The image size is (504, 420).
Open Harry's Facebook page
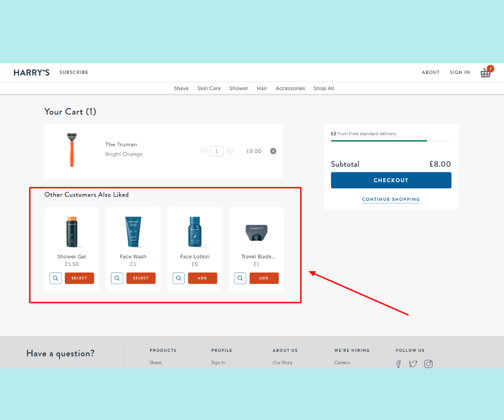click(398, 364)
